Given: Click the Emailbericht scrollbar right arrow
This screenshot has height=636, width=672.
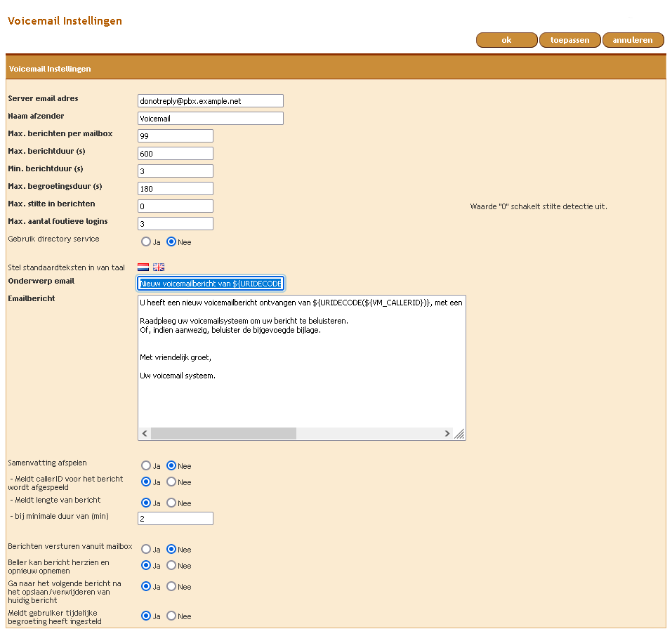Looking at the screenshot, I should coord(447,434).
